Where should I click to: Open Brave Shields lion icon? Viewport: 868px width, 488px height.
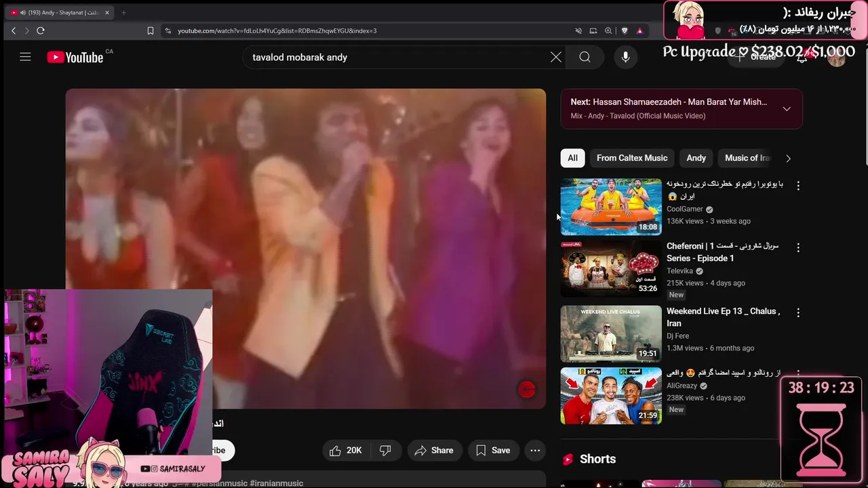click(624, 30)
